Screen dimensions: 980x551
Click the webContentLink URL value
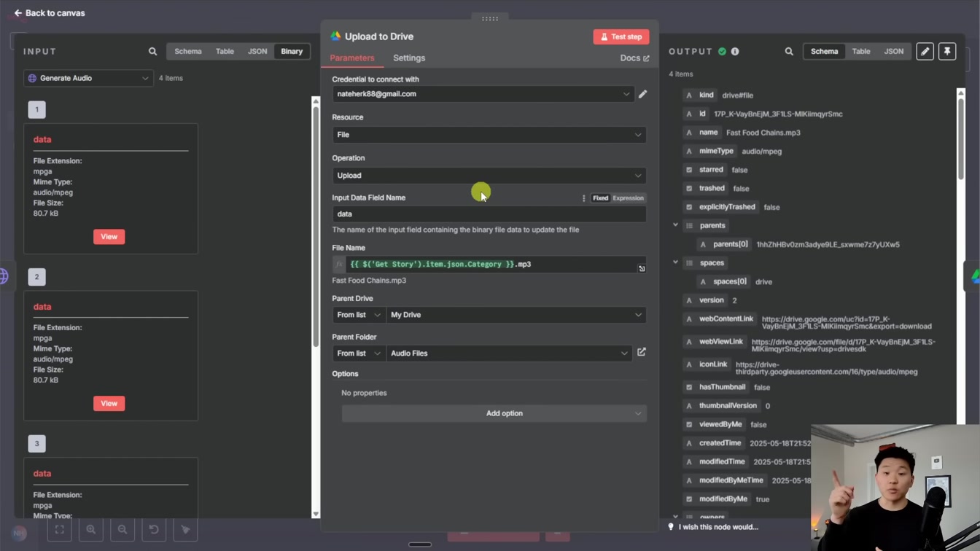[x=847, y=323]
